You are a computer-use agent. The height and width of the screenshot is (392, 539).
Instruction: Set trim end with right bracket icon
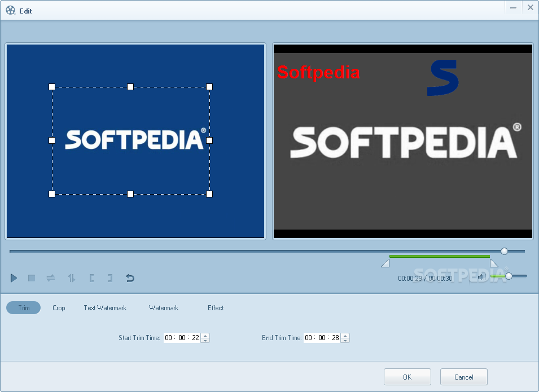[x=110, y=278]
